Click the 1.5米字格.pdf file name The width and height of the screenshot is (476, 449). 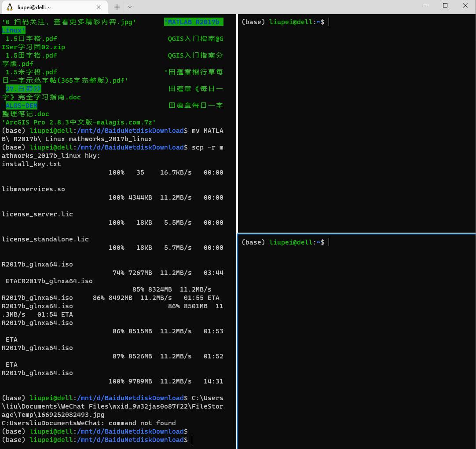31,72
